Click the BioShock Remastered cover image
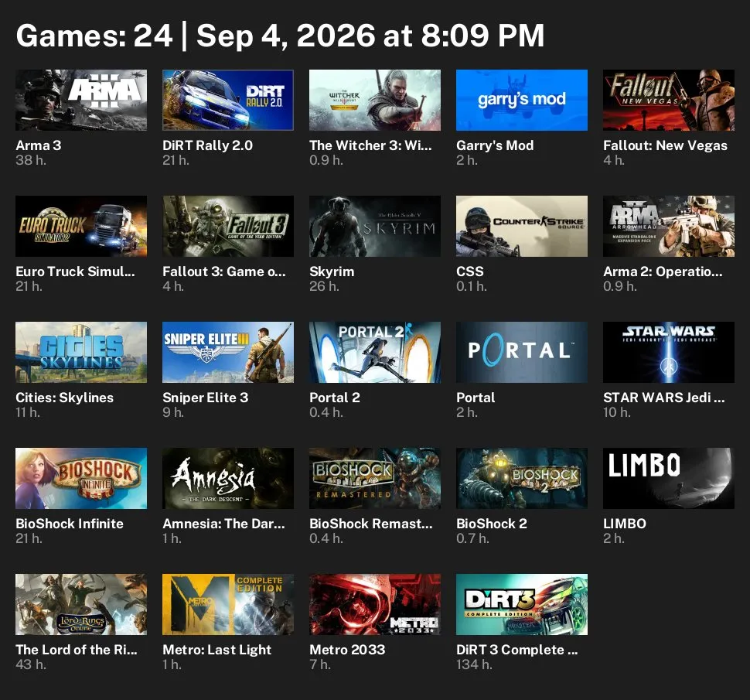The height and width of the screenshot is (700, 750). 375,479
